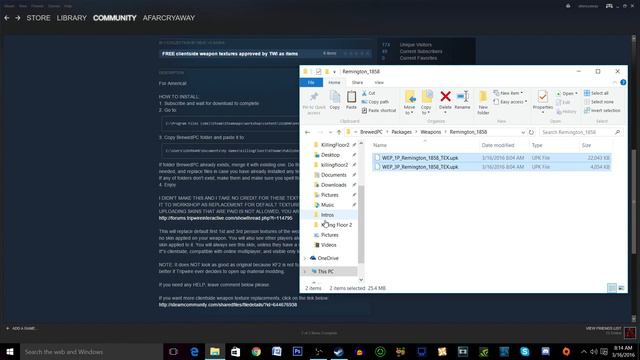The height and width of the screenshot is (360, 640).
Task: Open the New item dropdown
Action: pyautogui.click(x=508, y=93)
